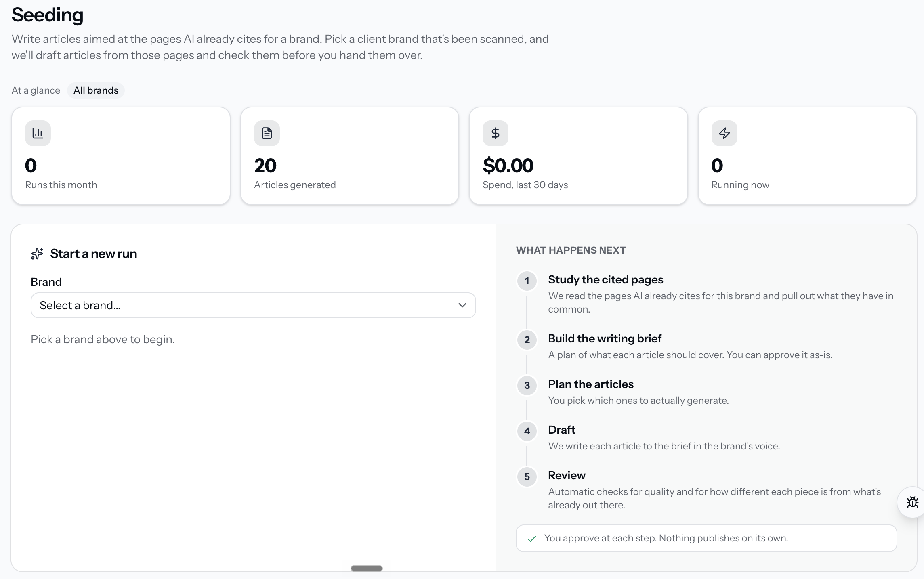Click step 3 number circle
This screenshot has width=924, height=579.
click(x=527, y=386)
